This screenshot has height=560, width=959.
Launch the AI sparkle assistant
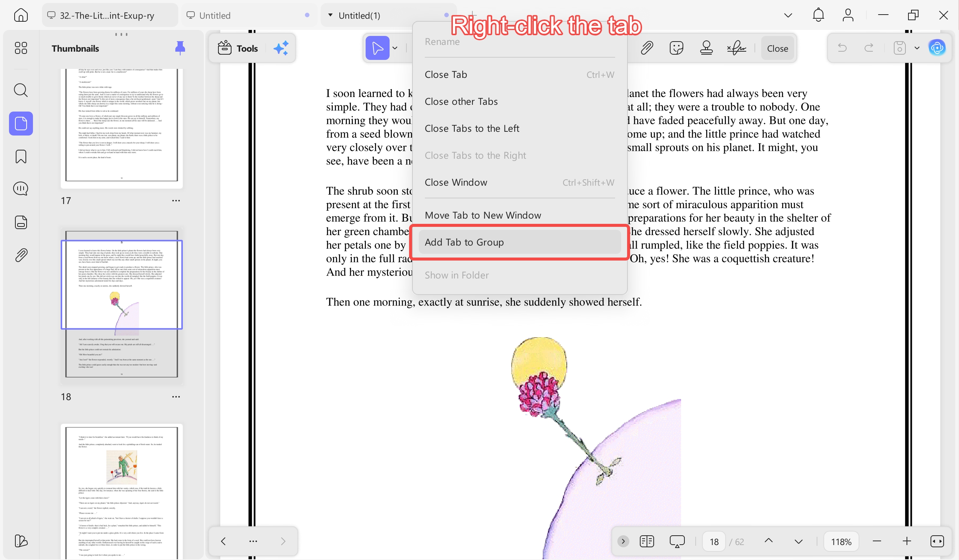(x=281, y=48)
